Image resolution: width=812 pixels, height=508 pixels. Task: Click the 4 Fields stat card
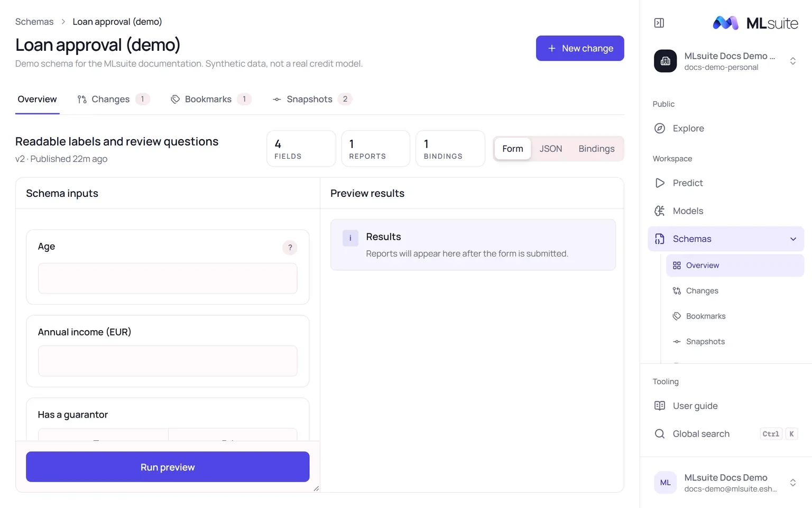coord(301,149)
